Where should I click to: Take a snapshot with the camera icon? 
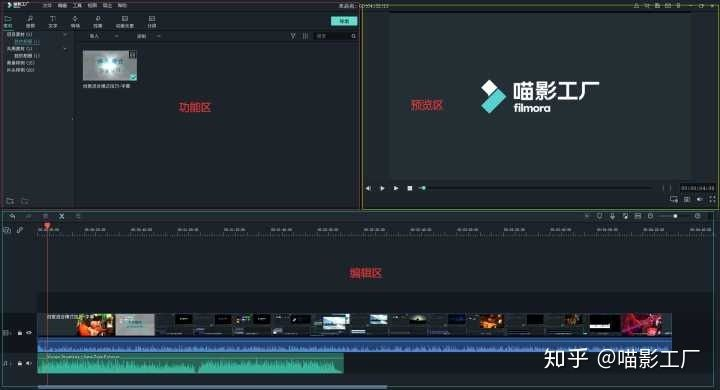point(687,199)
